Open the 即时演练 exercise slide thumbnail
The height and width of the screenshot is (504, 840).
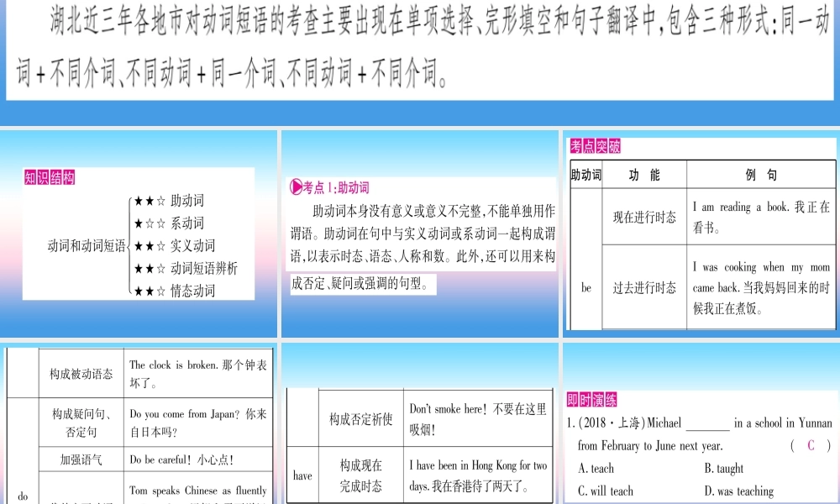pyautogui.click(x=701, y=423)
